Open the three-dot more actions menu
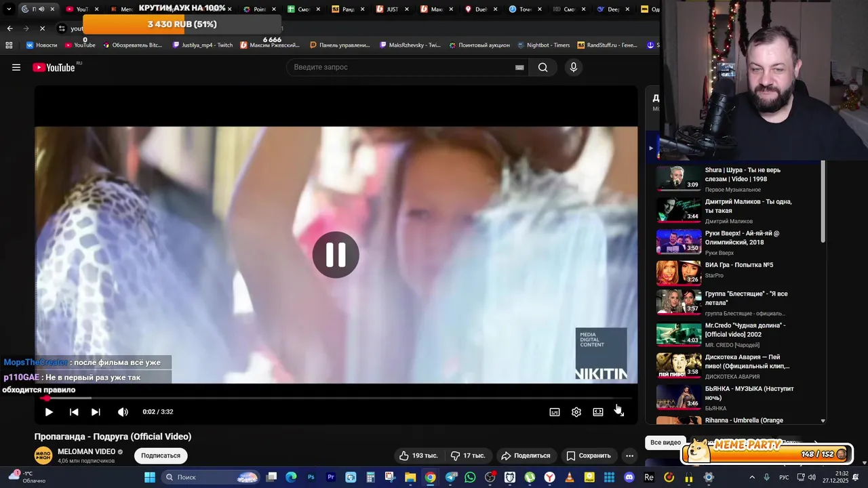This screenshot has height=488, width=868. tap(630, 455)
